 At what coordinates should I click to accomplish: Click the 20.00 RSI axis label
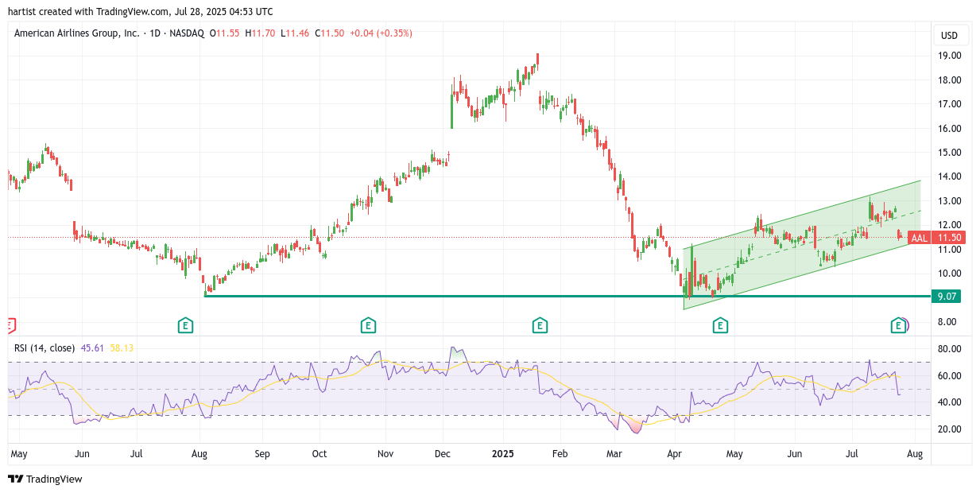tap(950, 429)
